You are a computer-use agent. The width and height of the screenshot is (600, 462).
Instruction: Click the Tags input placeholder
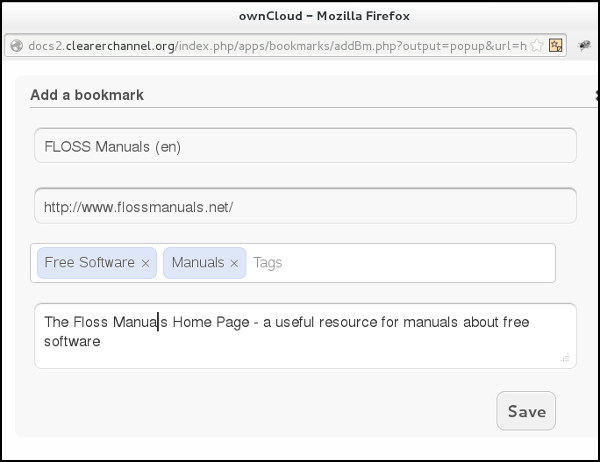click(x=268, y=263)
